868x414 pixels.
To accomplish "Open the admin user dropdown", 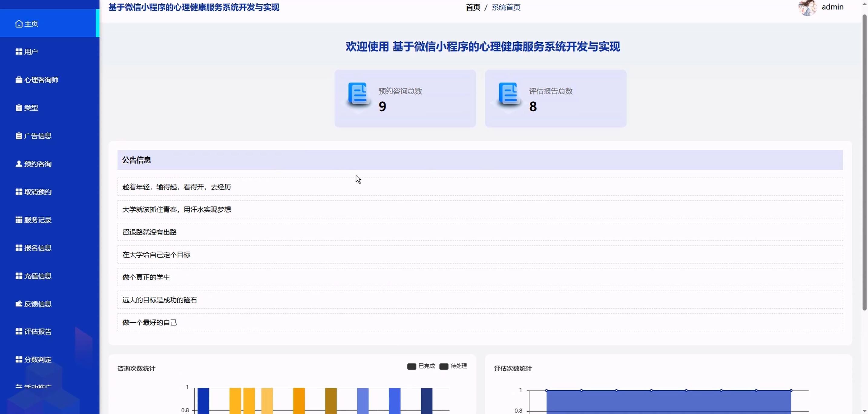I will (x=832, y=7).
